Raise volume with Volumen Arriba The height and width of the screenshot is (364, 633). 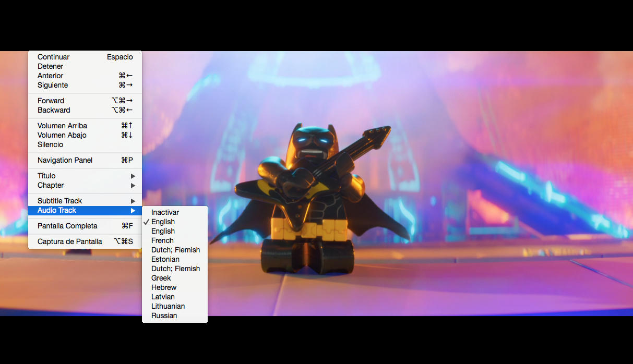[62, 126]
